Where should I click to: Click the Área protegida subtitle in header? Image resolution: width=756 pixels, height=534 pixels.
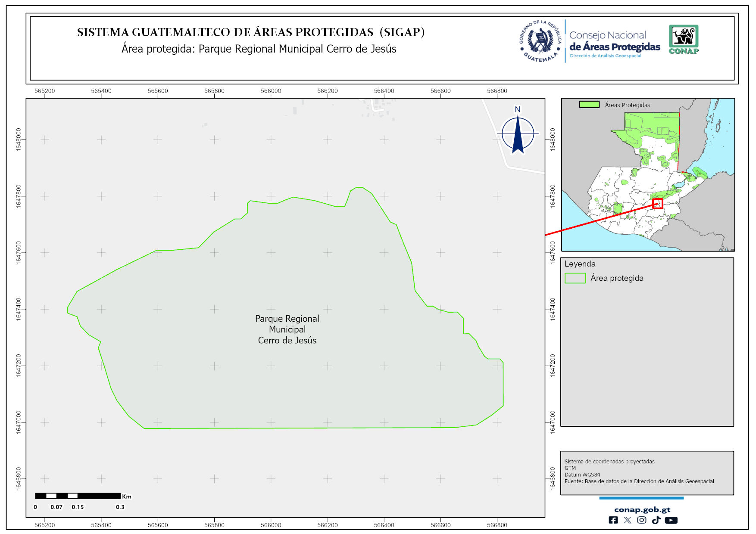click(x=259, y=49)
